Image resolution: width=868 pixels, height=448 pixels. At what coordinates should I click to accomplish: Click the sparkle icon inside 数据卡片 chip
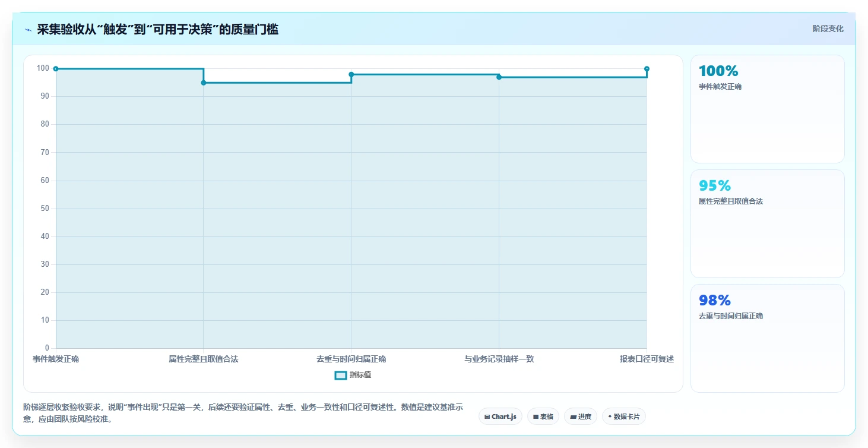click(x=610, y=417)
